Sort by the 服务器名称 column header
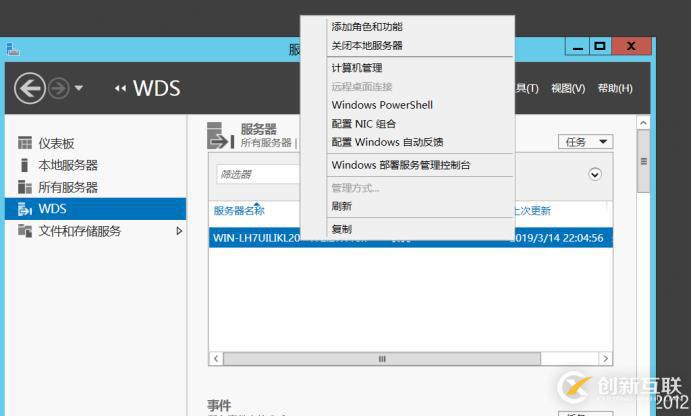Screen dimensions: 692x416 tap(239, 211)
